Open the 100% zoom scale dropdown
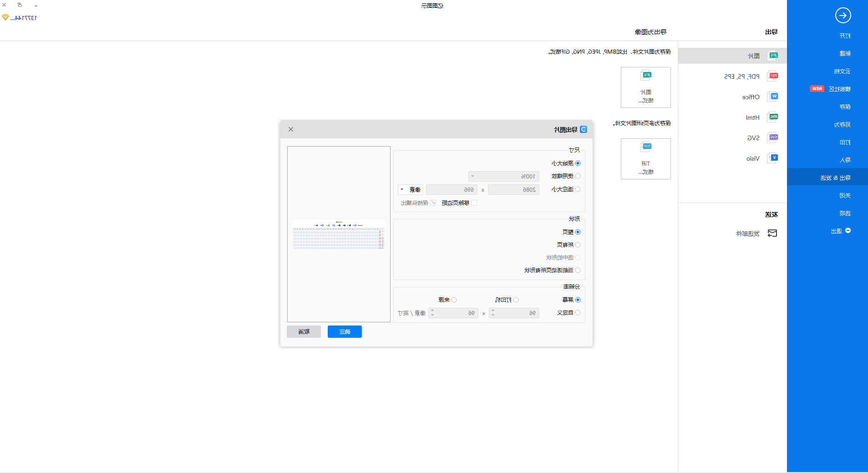The image size is (868, 473). pos(504,176)
